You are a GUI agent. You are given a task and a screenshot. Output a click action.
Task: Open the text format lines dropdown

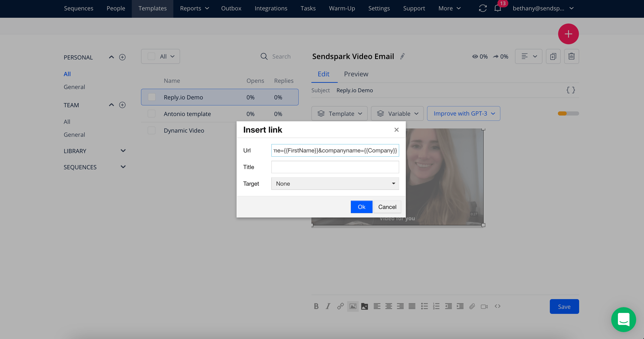coord(529,56)
